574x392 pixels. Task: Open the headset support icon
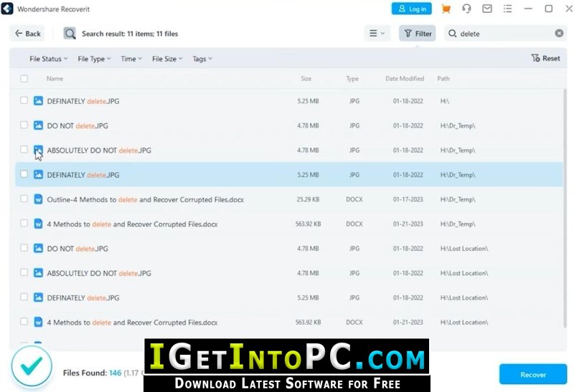coord(466,9)
